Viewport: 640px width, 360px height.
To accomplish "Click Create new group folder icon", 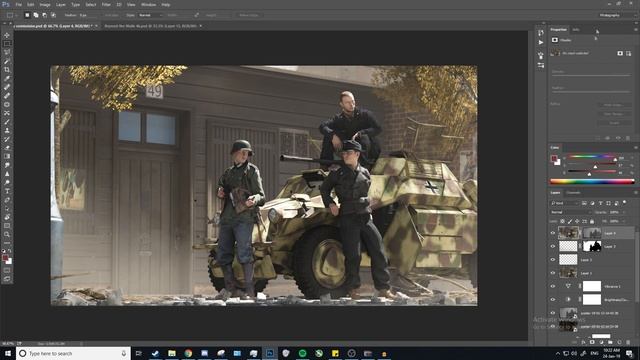I will click(x=610, y=342).
